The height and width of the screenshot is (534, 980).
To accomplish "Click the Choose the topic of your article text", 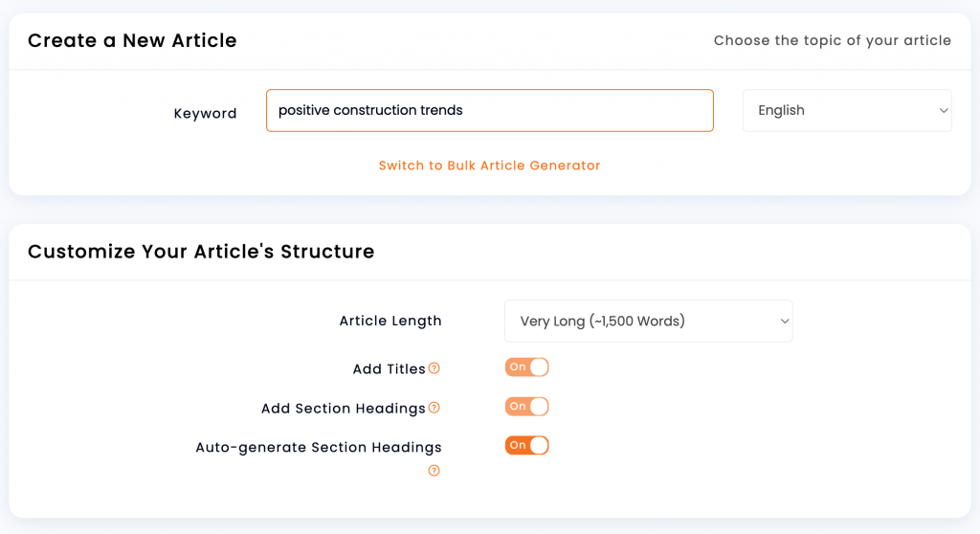I will pos(833,40).
